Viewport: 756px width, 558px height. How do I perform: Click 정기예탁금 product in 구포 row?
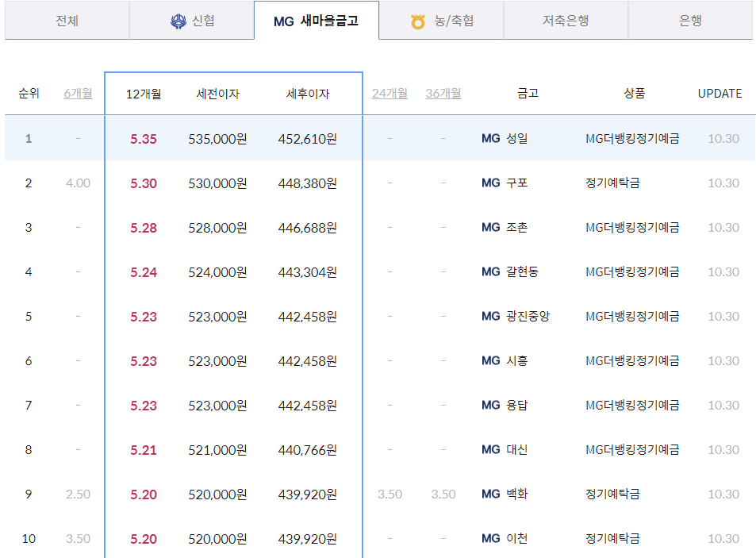pyautogui.click(x=612, y=183)
